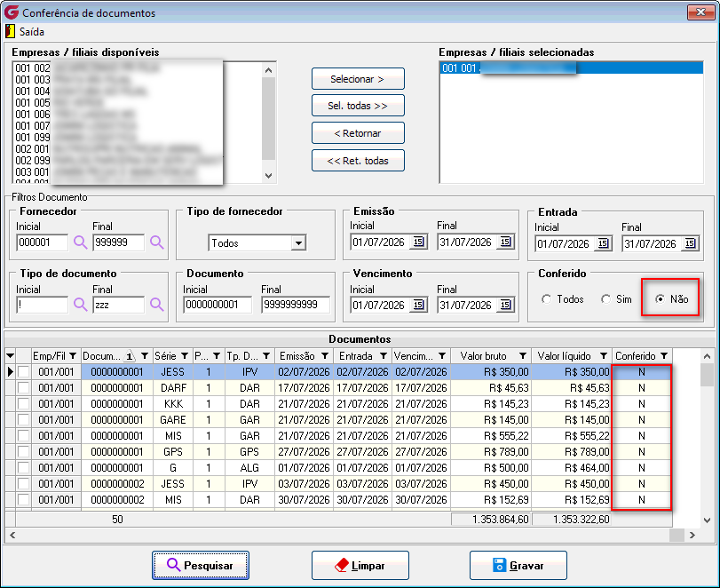Screen dimensions: 720x588
Task: Click the available companies list scrollbar down arrow
Action: coord(269,176)
